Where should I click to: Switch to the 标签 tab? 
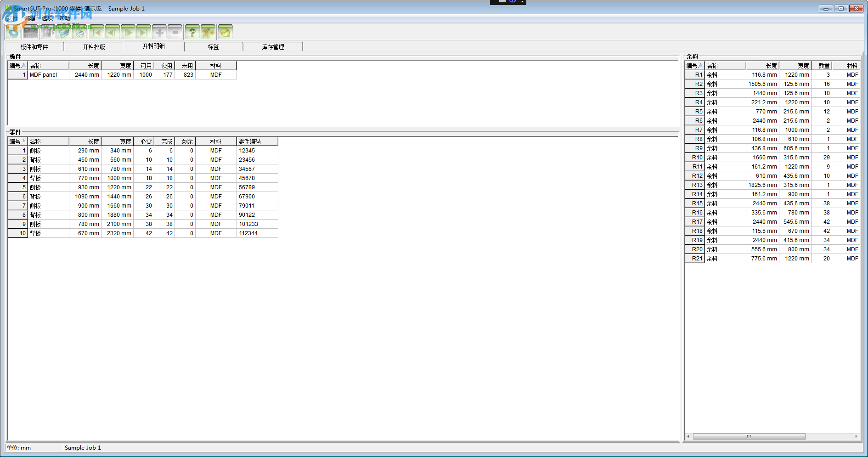click(214, 47)
